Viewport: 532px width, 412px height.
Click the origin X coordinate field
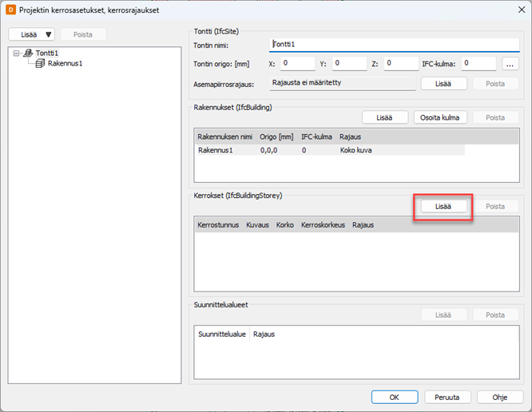pyautogui.click(x=297, y=63)
